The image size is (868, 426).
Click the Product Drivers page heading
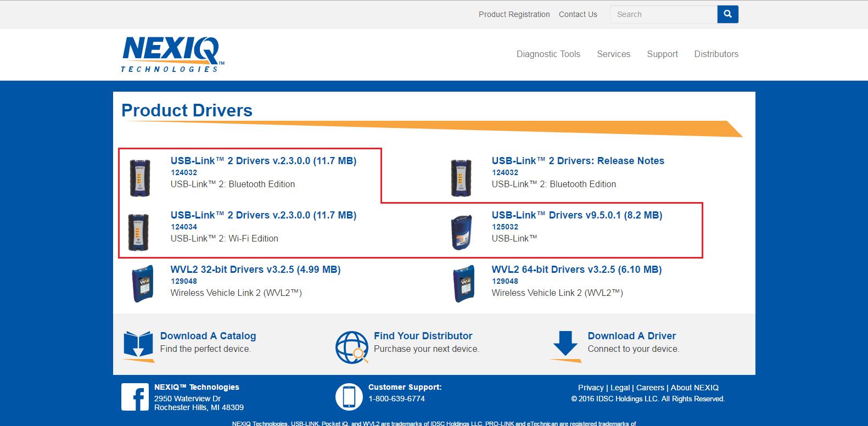tap(187, 110)
